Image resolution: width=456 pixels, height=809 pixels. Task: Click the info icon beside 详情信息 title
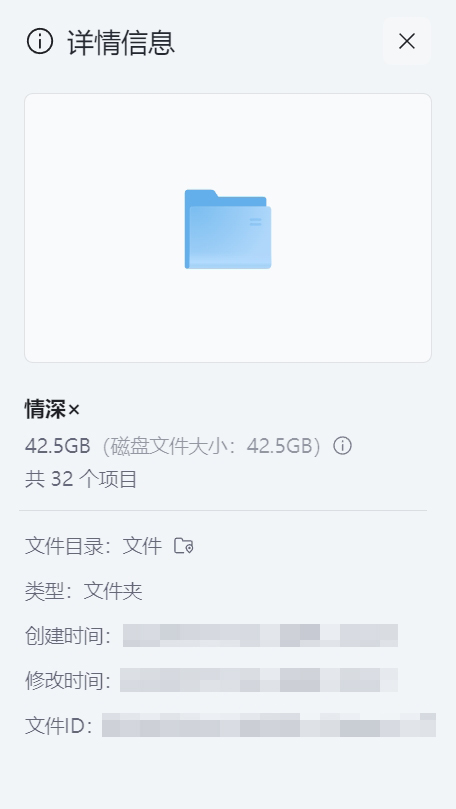point(40,41)
